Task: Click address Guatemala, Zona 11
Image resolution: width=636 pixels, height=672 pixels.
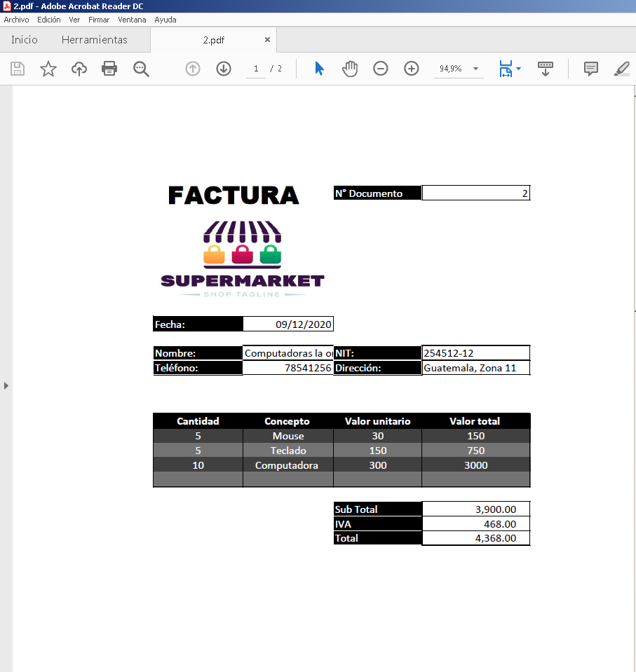Action: [470, 368]
